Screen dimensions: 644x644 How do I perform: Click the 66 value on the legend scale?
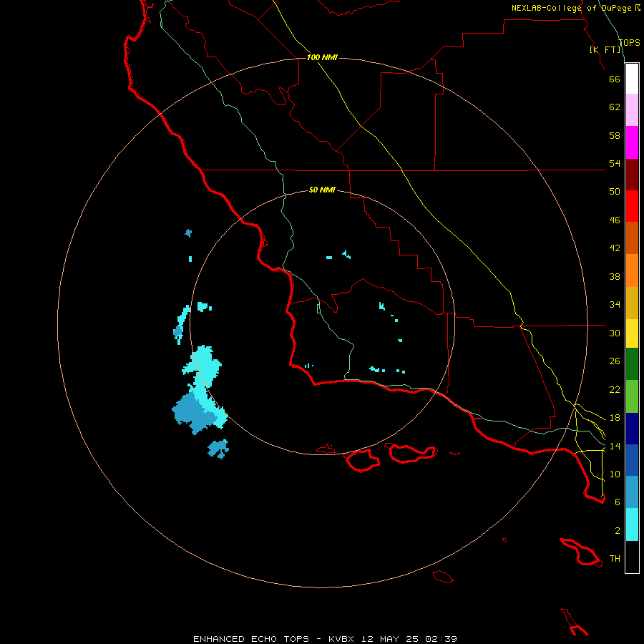pos(615,79)
